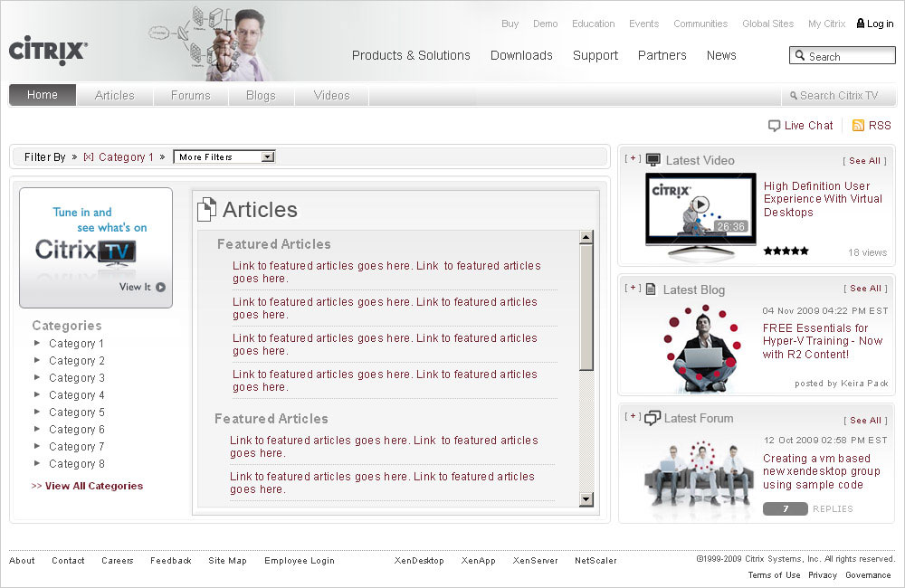This screenshot has height=588, width=905.
Task: Click the five-star rating under the video title
Action: point(786,251)
